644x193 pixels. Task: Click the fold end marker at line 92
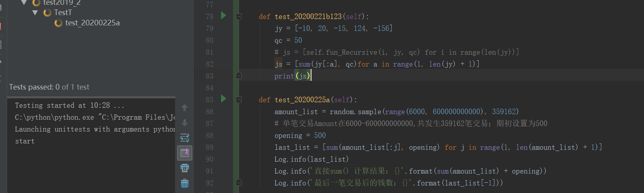239,183
